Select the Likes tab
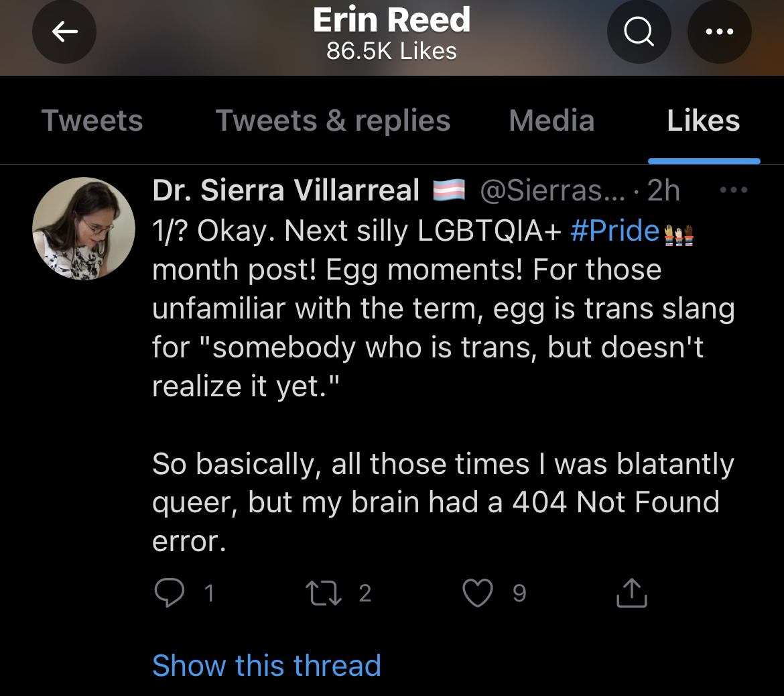The height and width of the screenshot is (696, 784). pos(704,121)
